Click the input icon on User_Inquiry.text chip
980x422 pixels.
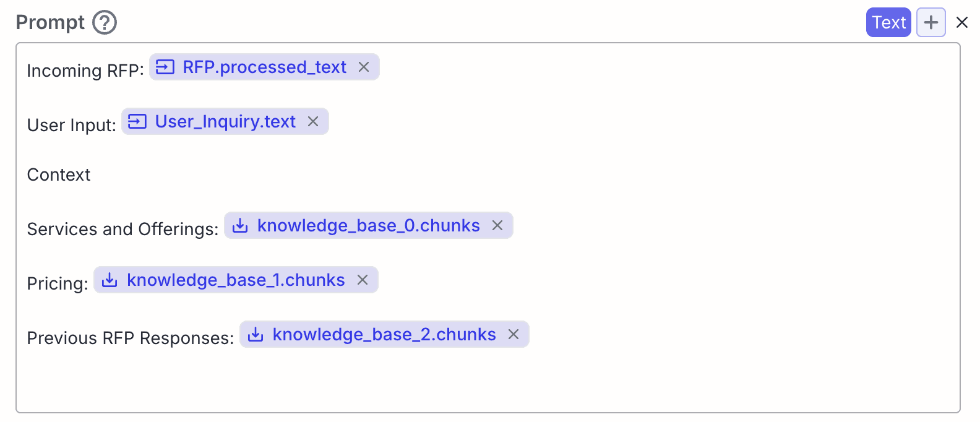[137, 121]
